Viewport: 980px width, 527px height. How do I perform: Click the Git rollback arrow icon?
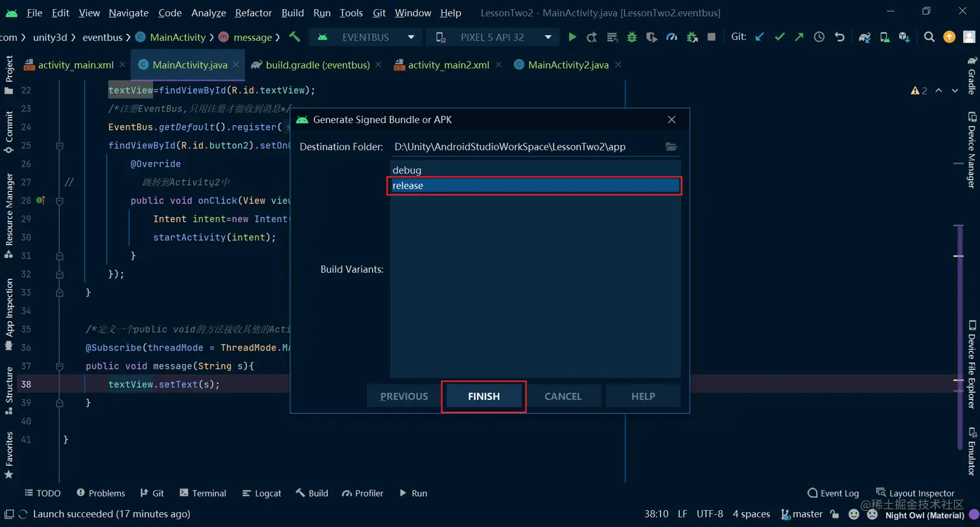839,37
